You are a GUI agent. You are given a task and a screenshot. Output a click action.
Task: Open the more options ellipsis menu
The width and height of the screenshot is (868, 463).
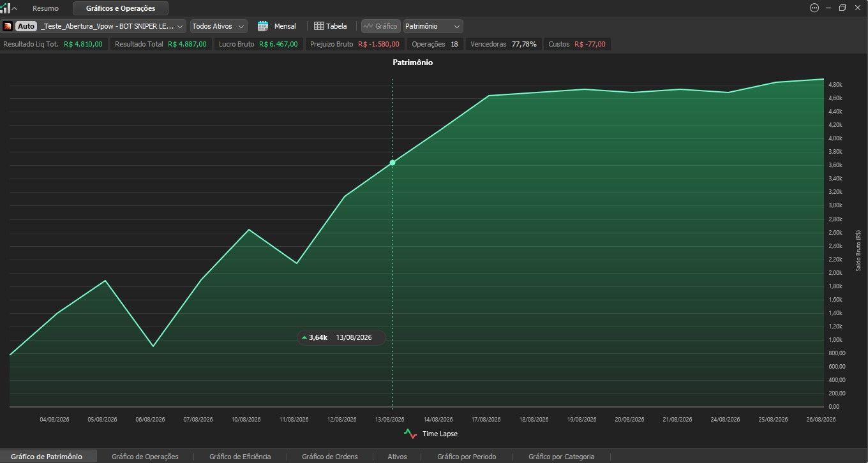point(814,8)
